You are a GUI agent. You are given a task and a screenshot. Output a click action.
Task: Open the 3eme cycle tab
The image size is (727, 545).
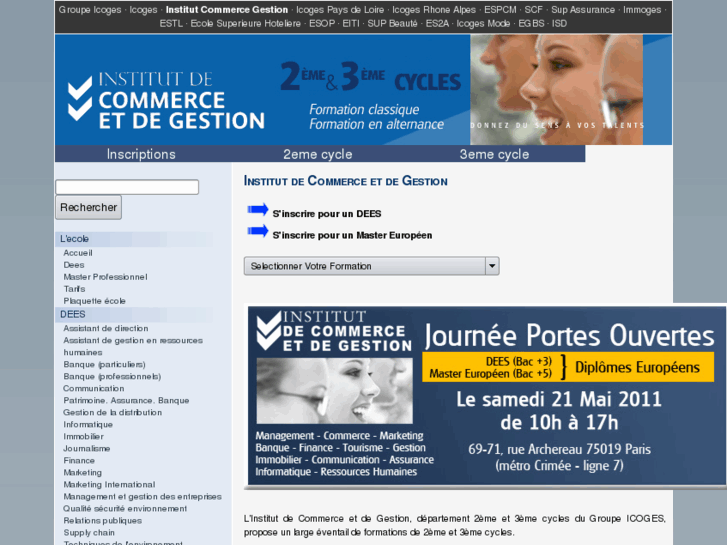494,154
